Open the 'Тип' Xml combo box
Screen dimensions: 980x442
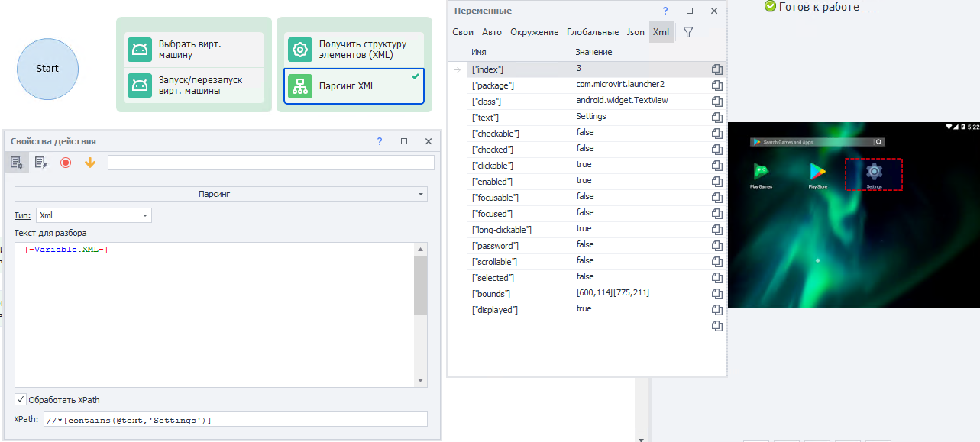point(94,215)
